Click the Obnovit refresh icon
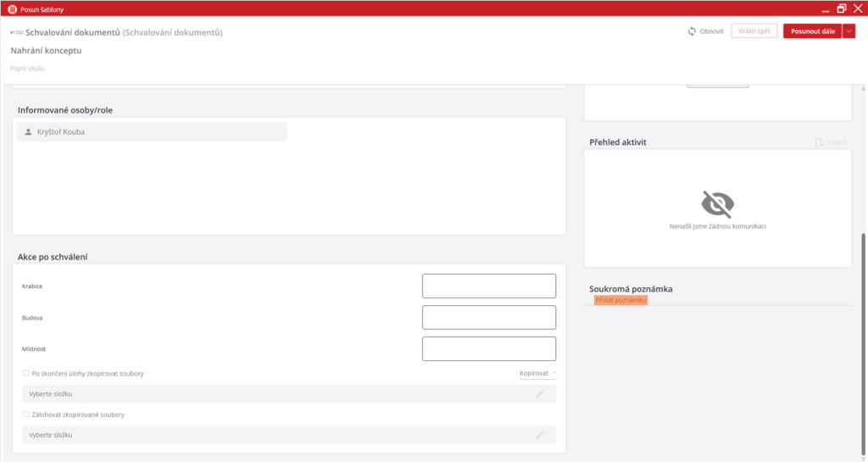Viewport: 868px width, 462px height. [x=692, y=31]
